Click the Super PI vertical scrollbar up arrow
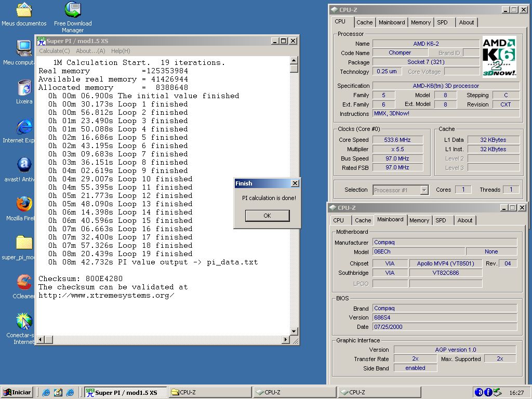Image resolution: width=532 pixels, height=399 pixels. click(294, 60)
